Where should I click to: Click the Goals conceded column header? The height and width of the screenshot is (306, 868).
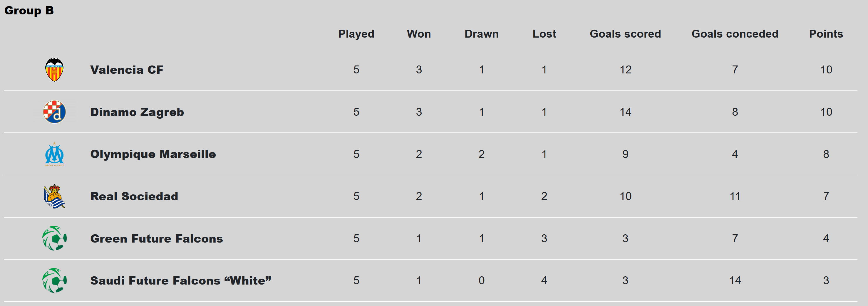[x=735, y=34]
